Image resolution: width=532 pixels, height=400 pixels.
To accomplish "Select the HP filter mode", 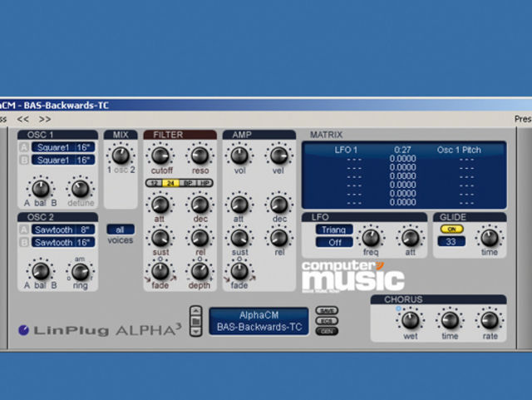I will [x=204, y=183].
